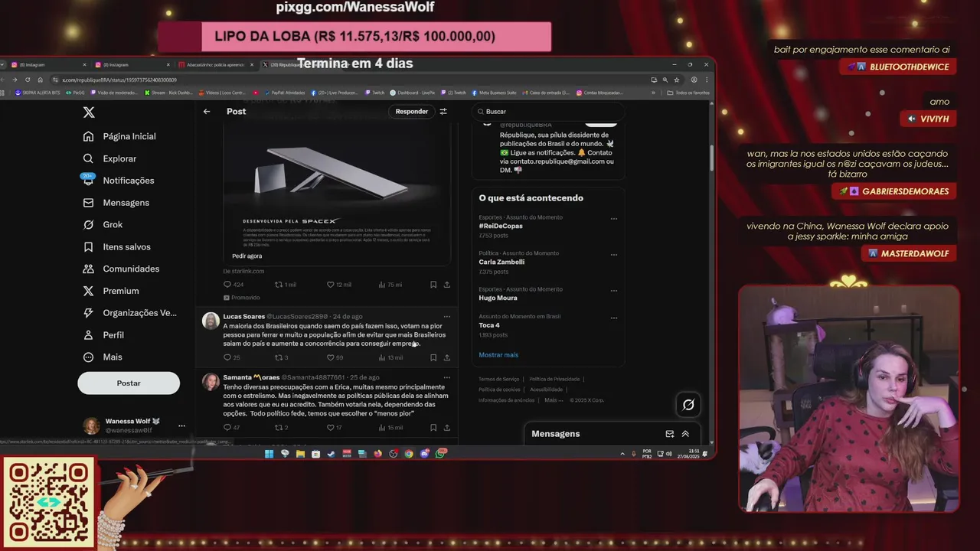The image size is (980, 551).
Task: Compose new message in Mensagens bar
Action: pyautogui.click(x=670, y=434)
